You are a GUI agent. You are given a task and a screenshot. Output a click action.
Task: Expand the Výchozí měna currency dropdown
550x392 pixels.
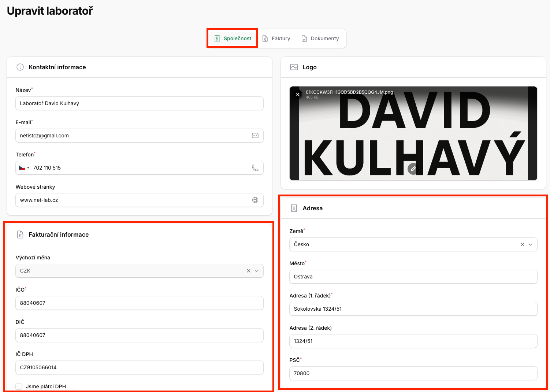[257, 271]
